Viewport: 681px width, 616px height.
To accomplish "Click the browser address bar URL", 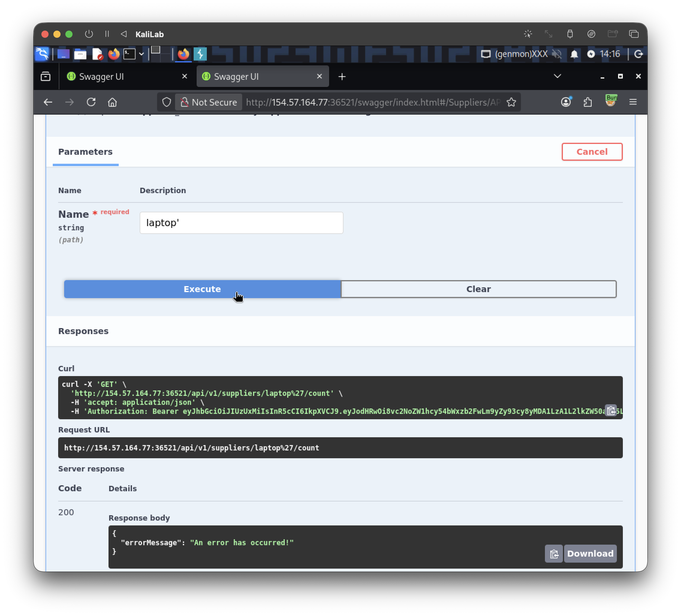I will (373, 102).
